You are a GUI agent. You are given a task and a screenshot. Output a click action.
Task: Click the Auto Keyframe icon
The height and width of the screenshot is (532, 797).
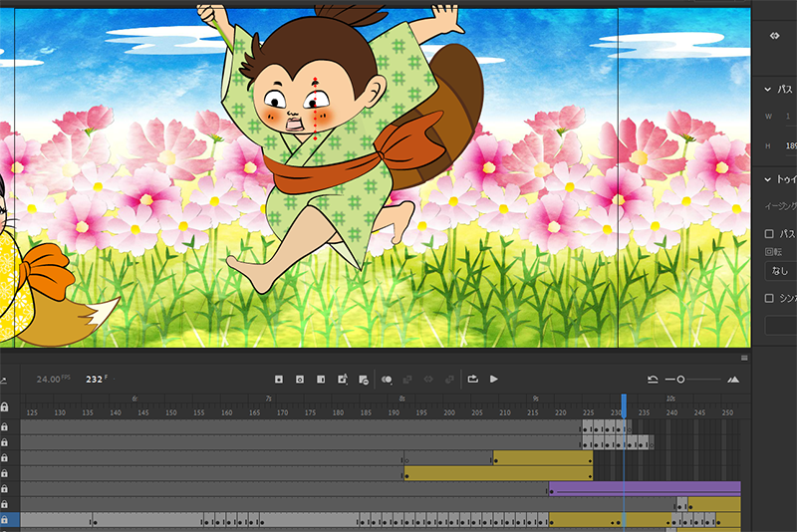pos(343,380)
